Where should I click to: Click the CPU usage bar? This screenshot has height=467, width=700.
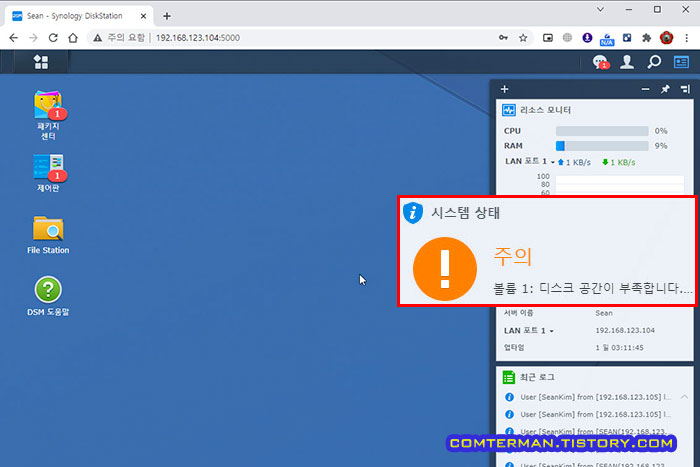(602, 131)
